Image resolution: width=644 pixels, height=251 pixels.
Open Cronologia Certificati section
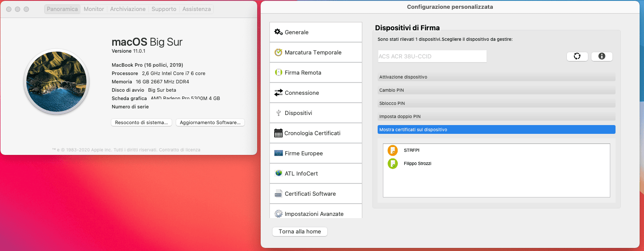coord(316,133)
